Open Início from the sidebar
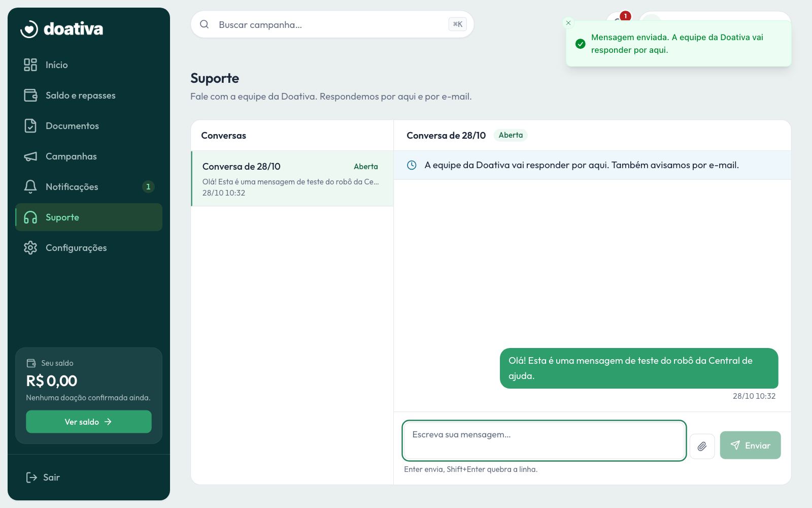Screen dimensions: 812x508 point(89,65)
